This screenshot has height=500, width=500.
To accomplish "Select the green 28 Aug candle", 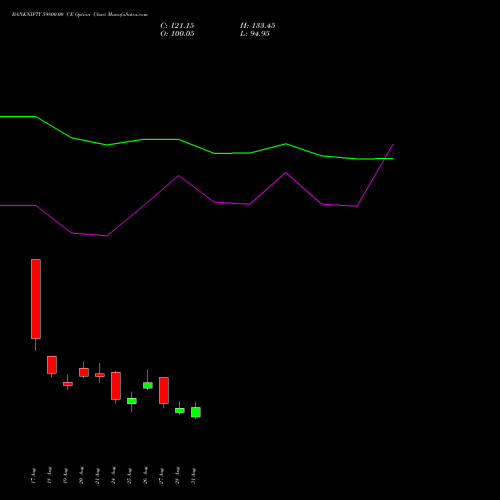I will pos(180,410).
